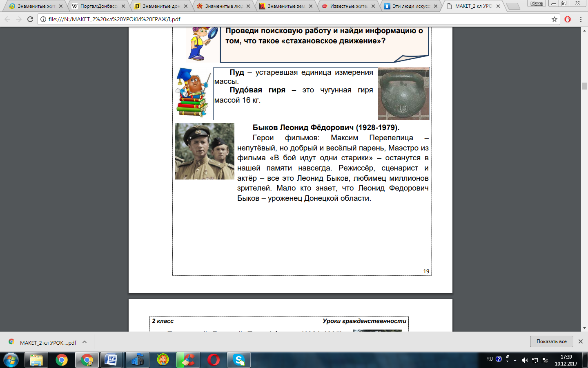Switch to the 'Эти люди искусс' tab
Viewport: 588px width, 368px height.
coord(411,6)
